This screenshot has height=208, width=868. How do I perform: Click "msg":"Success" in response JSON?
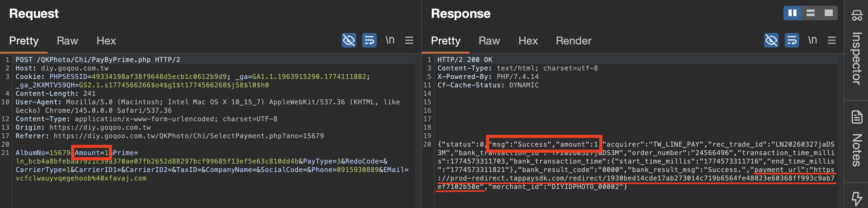tap(520, 144)
